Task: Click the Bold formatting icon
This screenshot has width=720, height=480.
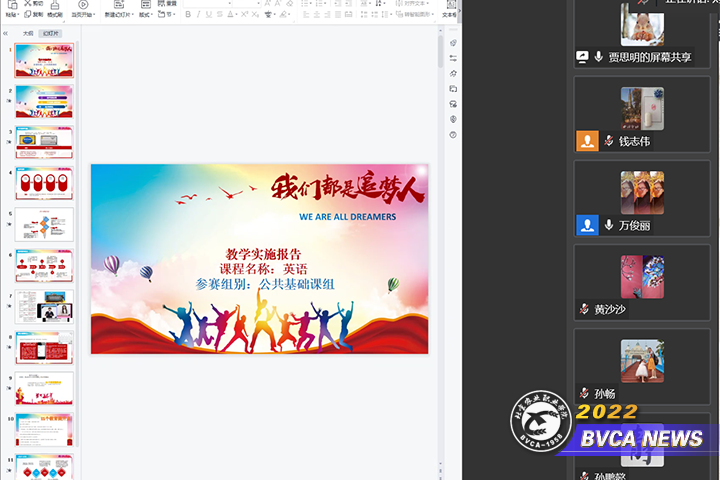Action: tap(188, 15)
